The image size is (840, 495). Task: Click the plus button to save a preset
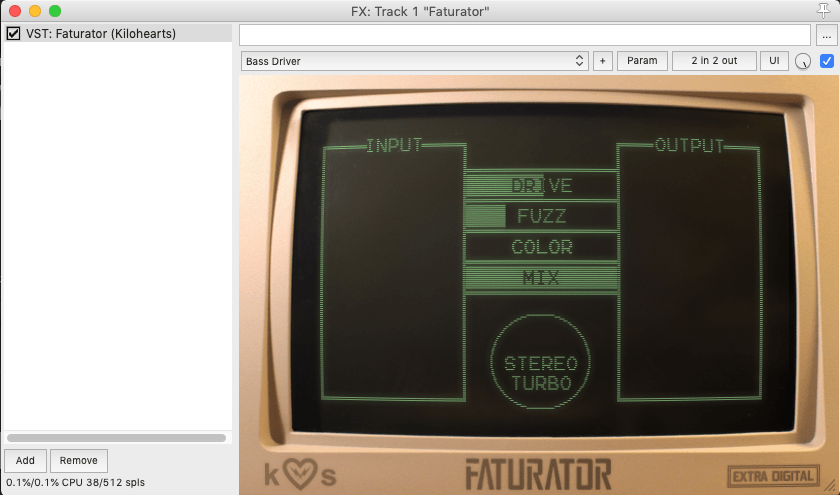(x=602, y=61)
